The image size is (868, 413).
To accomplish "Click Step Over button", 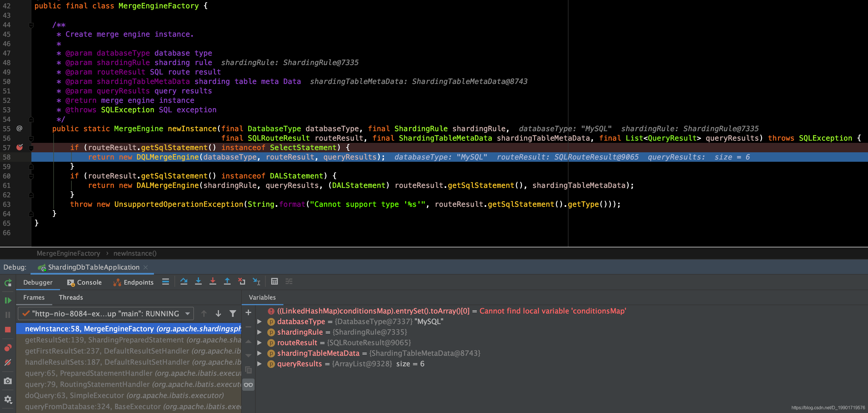I will (184, 282).
